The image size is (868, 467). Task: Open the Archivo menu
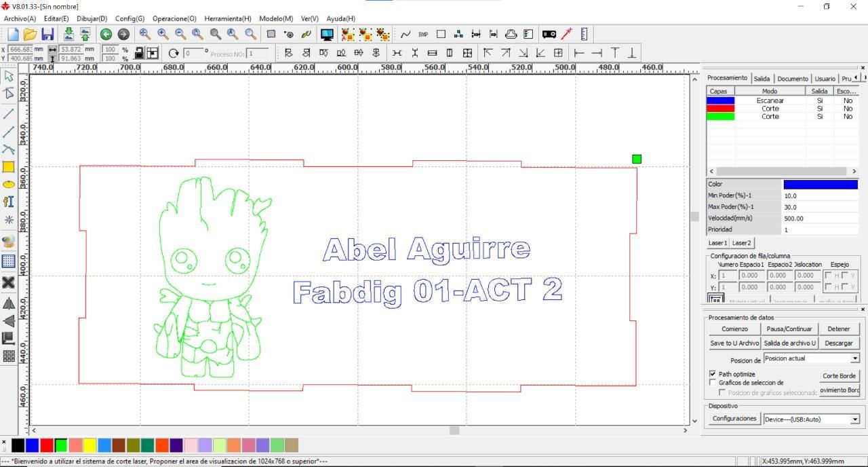coord(20,19)
